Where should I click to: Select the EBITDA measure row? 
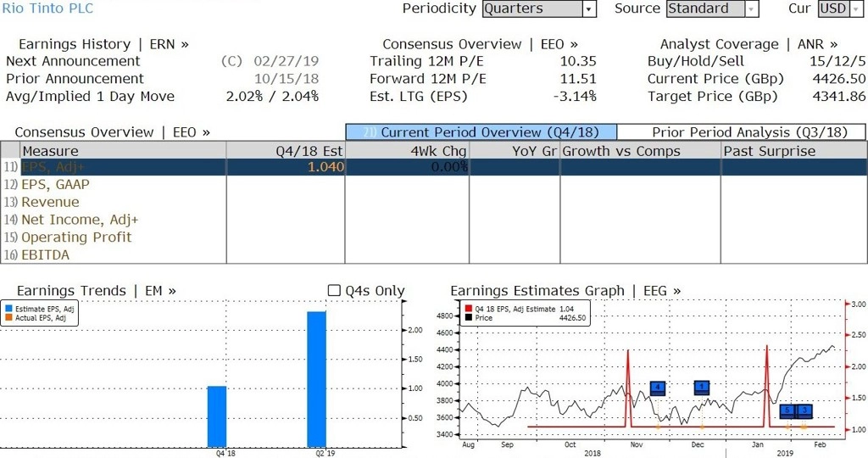[434, 254]
